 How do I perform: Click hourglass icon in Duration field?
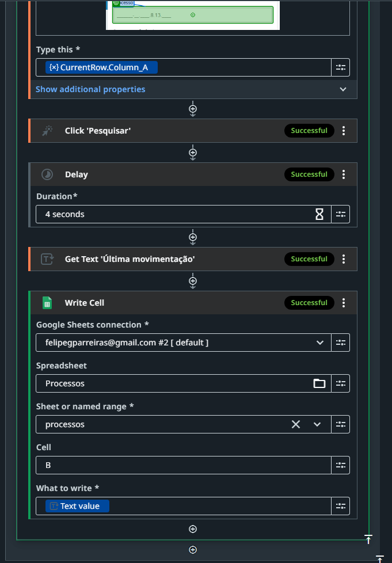pyautogui.click(x=319, y=214)
